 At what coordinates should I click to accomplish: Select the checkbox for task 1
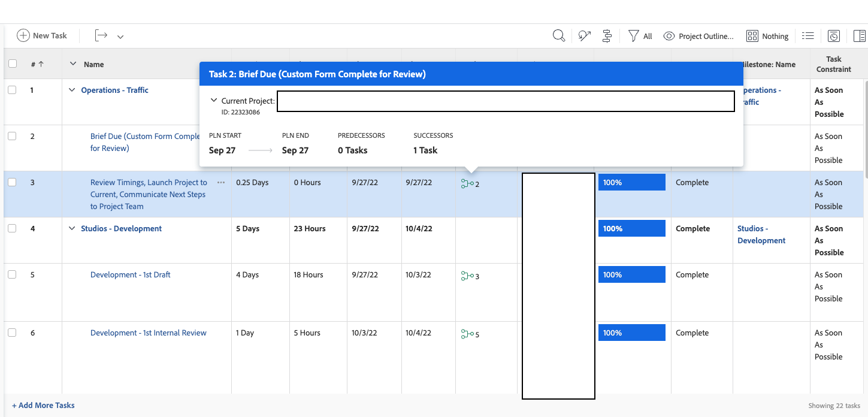pos(12,90)
